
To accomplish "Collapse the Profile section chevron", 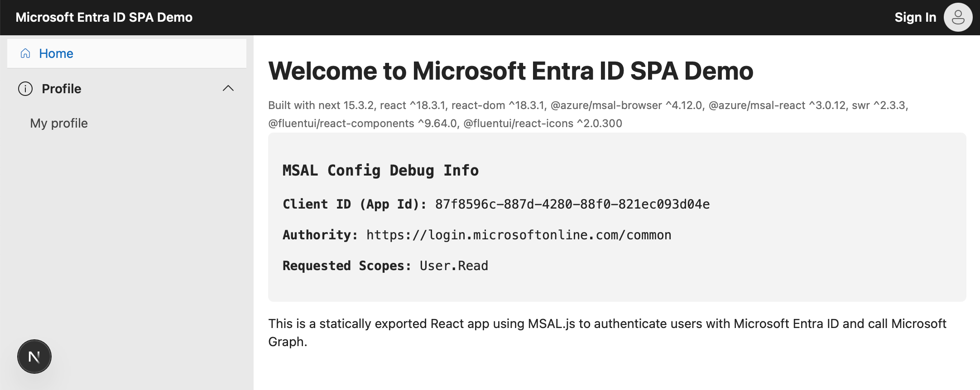I will pyautogui.click(x=228, y=88).
